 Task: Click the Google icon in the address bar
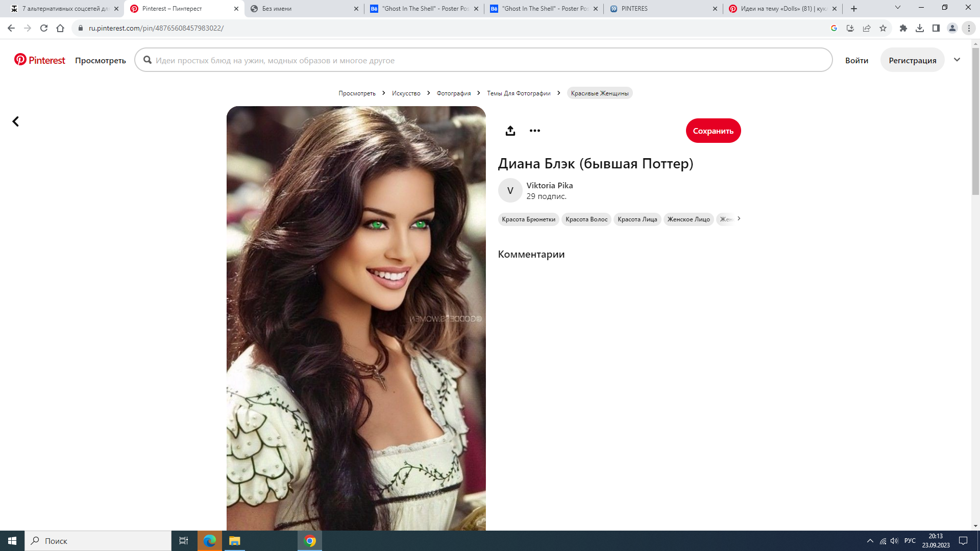pyautogui.click(x=834, y=28)
